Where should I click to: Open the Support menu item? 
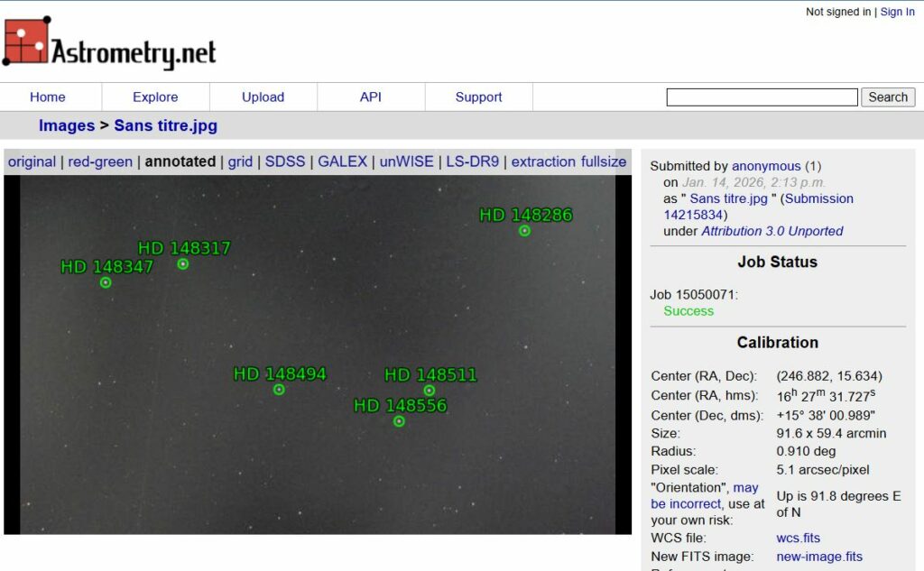click(478, 97)
